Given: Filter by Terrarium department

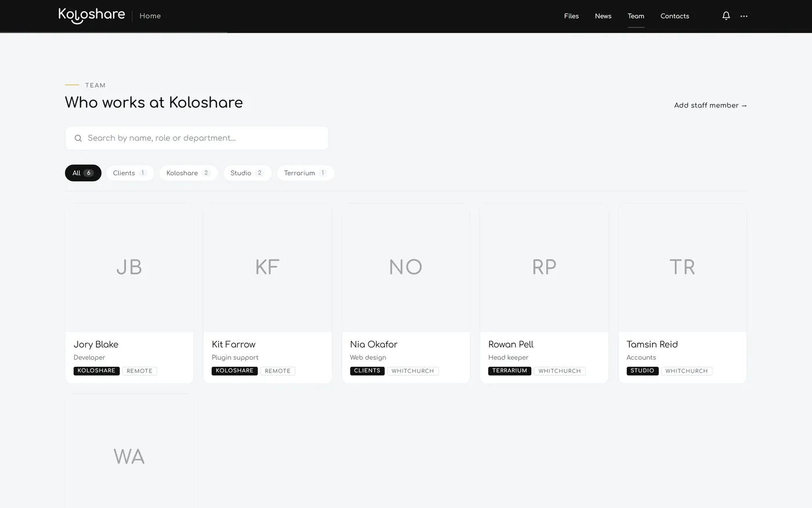Looking at the screenshot, I should click(306, 173).
